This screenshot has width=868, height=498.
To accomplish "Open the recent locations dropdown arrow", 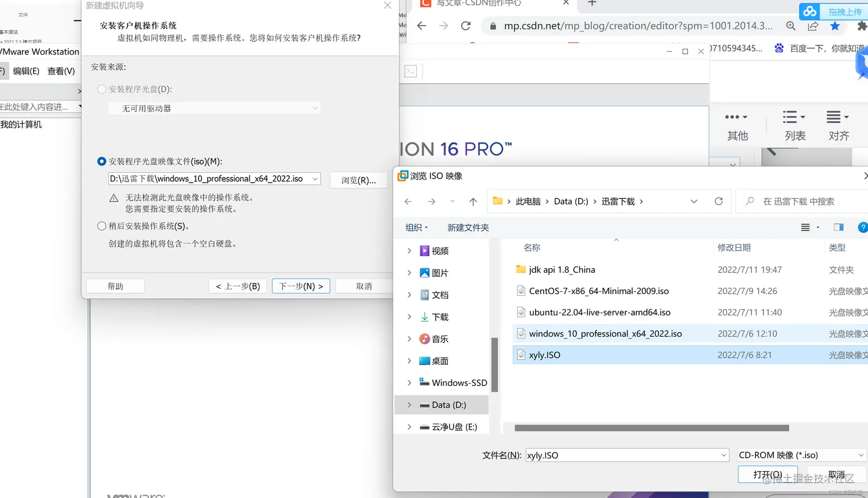I will pyautogui.click(x=452, y=202).
